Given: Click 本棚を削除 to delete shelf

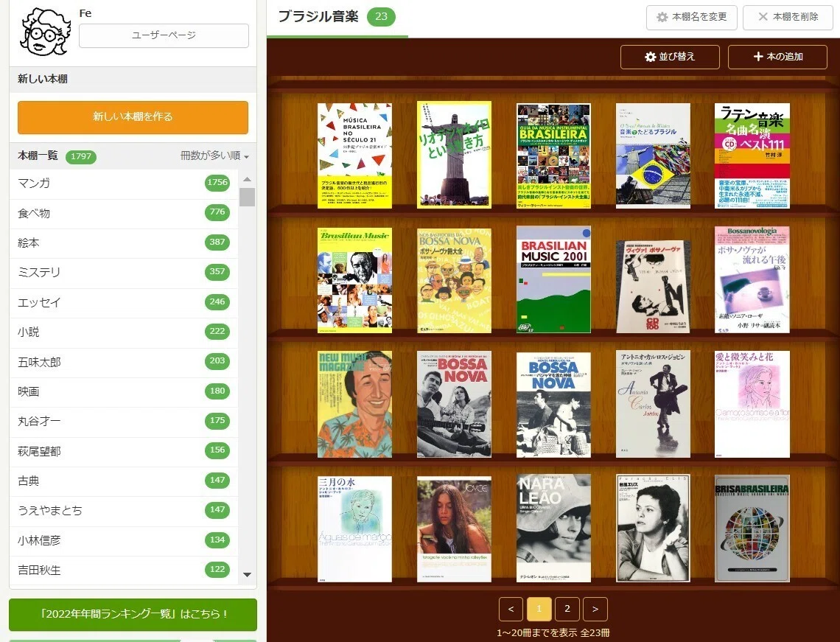Looking at the screenshot, I should coord(788,17).
